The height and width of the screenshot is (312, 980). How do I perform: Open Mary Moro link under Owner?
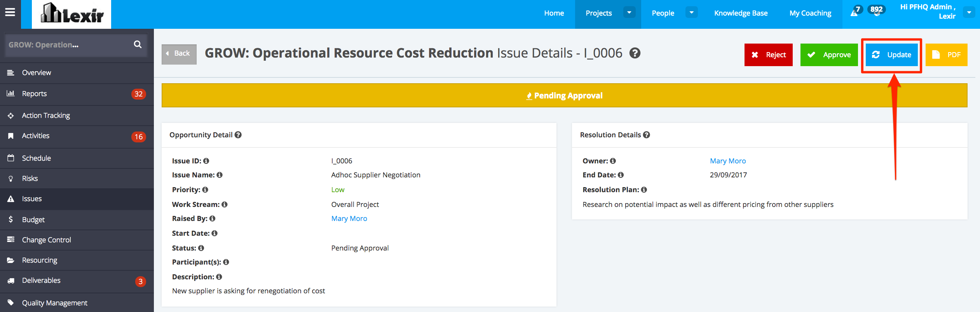click(728, 161)
